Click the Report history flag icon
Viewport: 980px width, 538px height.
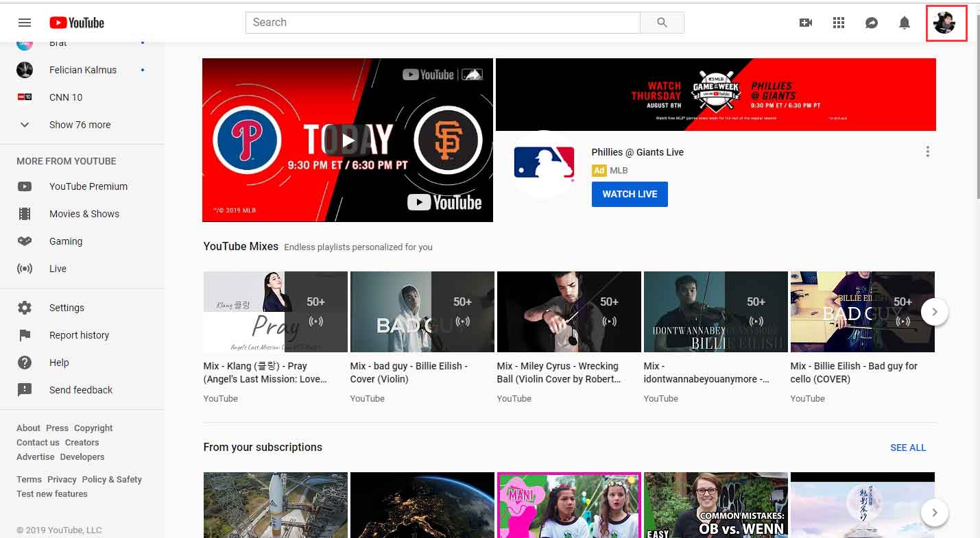pyautogui.click(x=25, y=335)
